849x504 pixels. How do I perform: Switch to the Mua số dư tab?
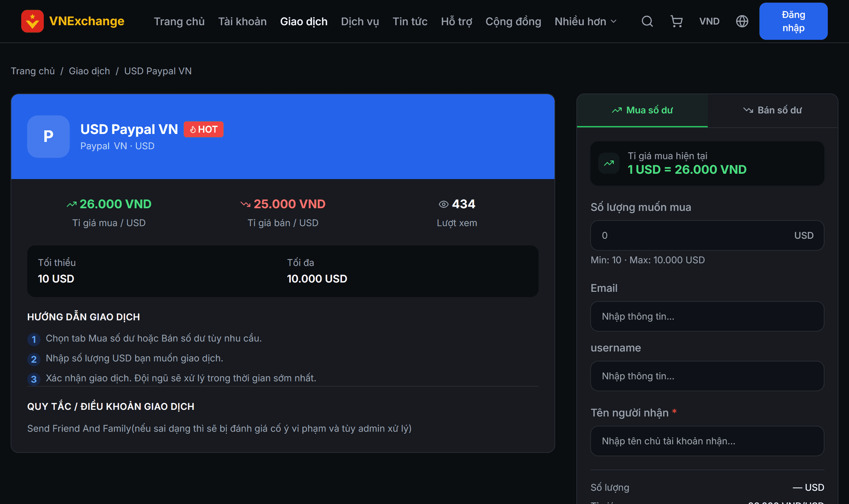[x=642, y=111]
